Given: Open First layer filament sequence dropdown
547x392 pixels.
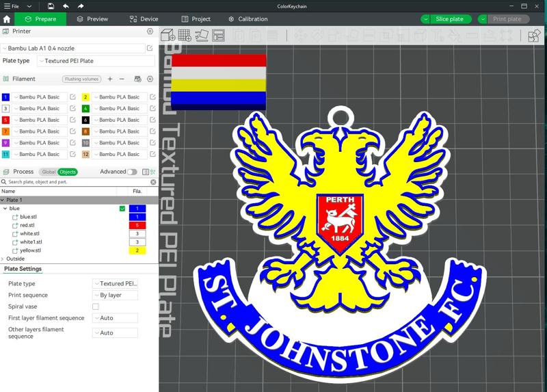Looking at the screenshot, I should (x=115, y=318).
